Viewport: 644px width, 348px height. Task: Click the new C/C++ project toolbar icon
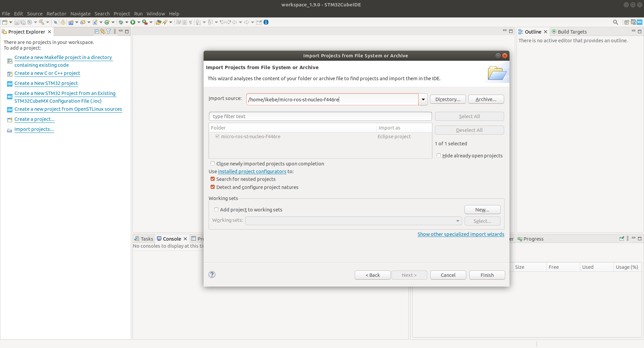click(71, 22)
